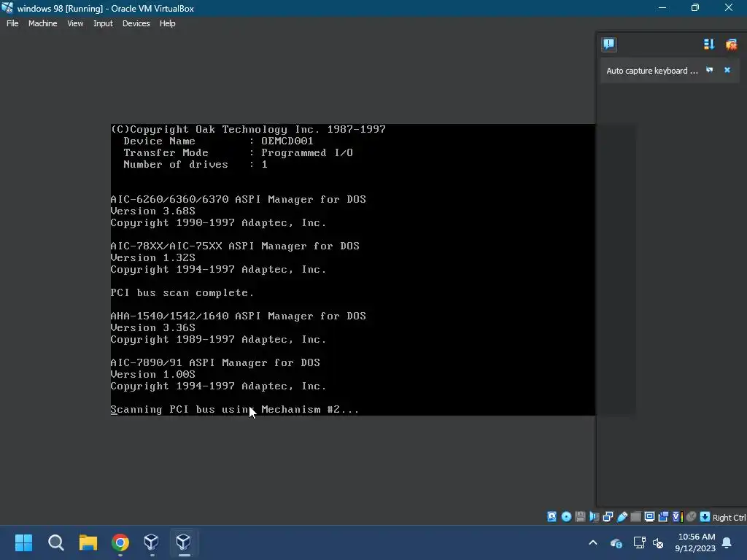Viewport: 747px width, 560px height.
Task: Click the optical disk indicator in status bar
Action: point(566,517)
